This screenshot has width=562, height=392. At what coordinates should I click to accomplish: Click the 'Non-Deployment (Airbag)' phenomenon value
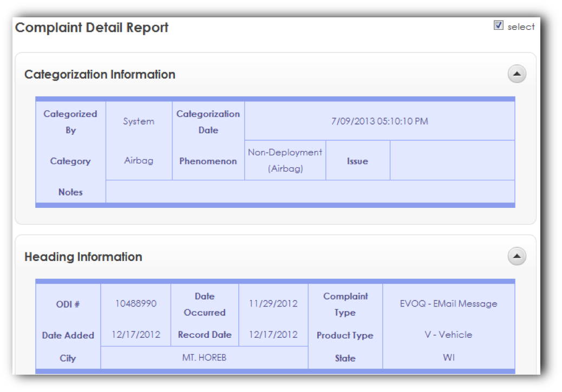(285, 160)
